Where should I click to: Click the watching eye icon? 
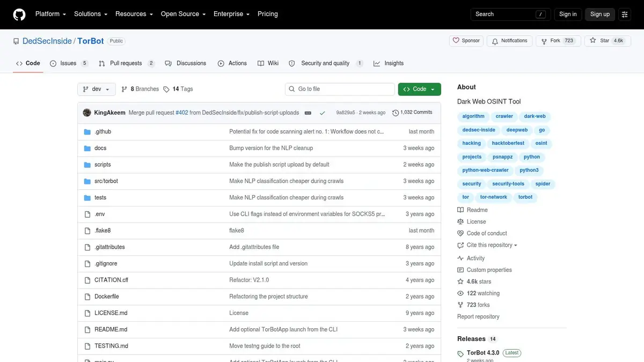click(x=460, y=293)
